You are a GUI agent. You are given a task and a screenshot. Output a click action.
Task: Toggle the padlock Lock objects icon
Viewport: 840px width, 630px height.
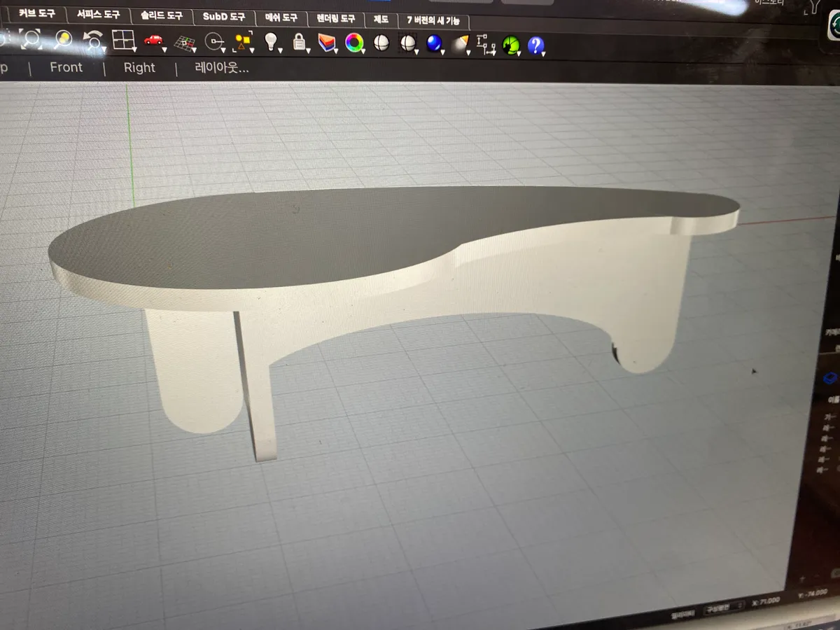(x=300, y=43)
